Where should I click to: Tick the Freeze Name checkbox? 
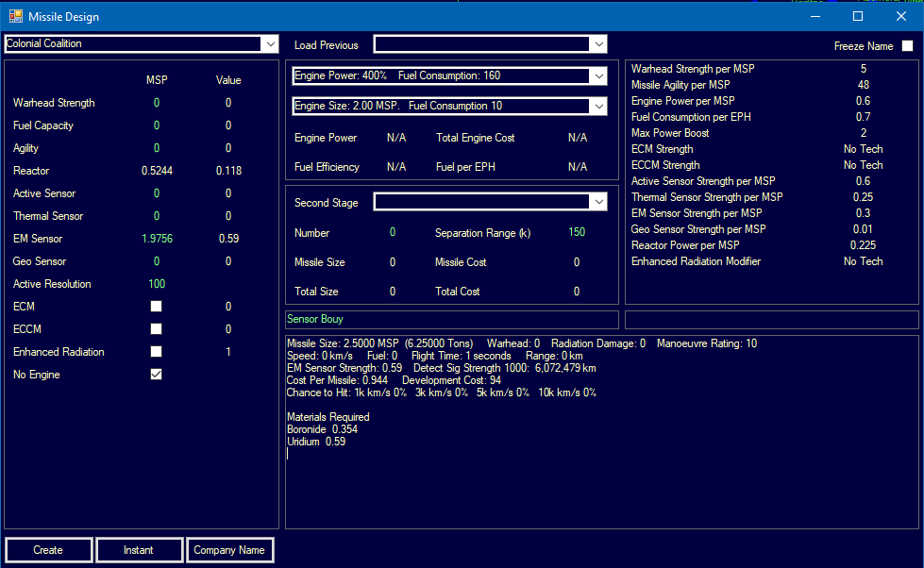908,46
